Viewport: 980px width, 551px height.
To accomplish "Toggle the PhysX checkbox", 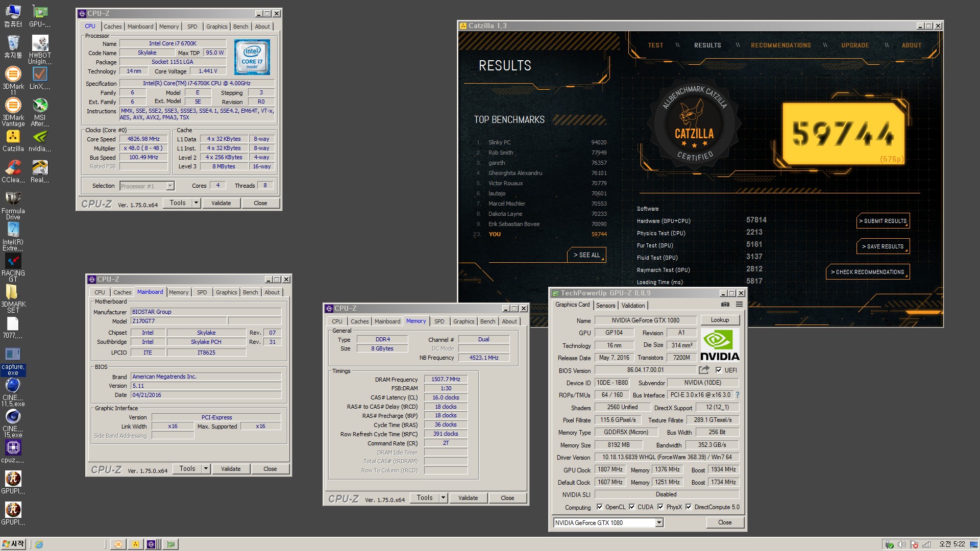I will click(660, 507).
